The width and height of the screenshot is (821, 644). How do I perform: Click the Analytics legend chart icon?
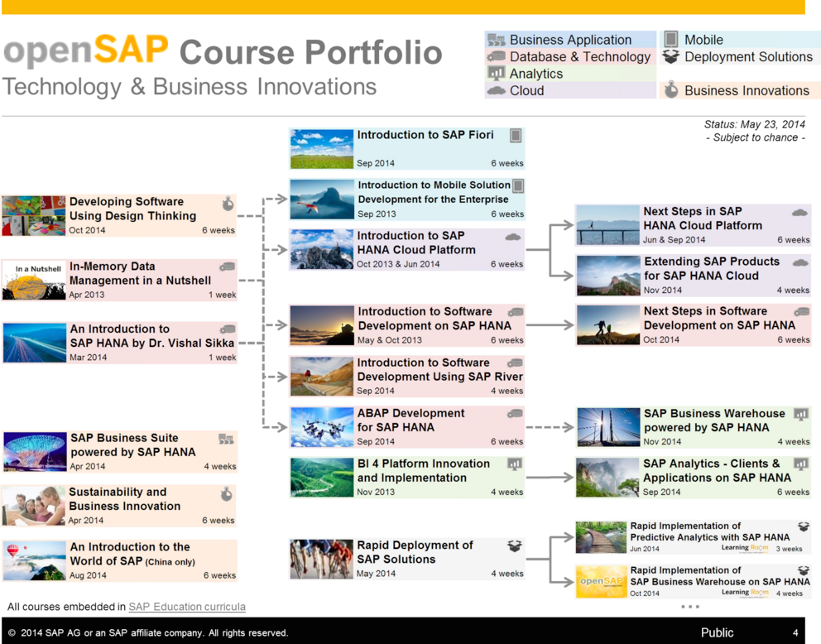click(496, 74)
